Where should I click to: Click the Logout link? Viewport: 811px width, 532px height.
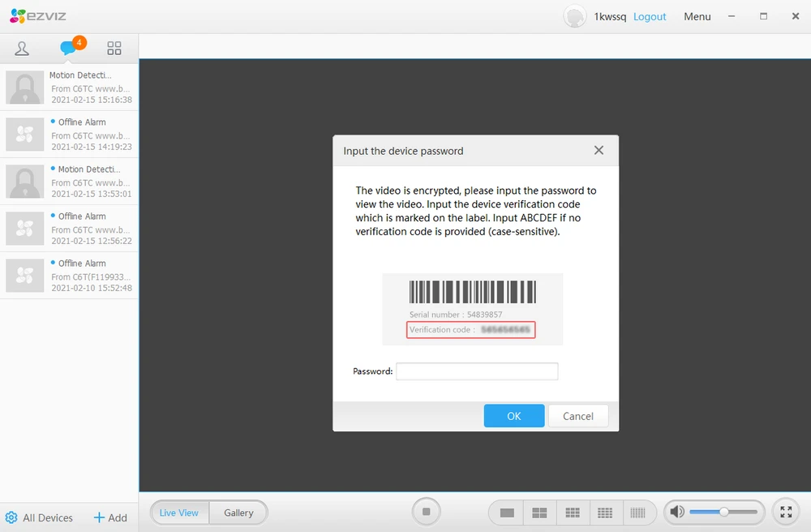click(650, 16)
